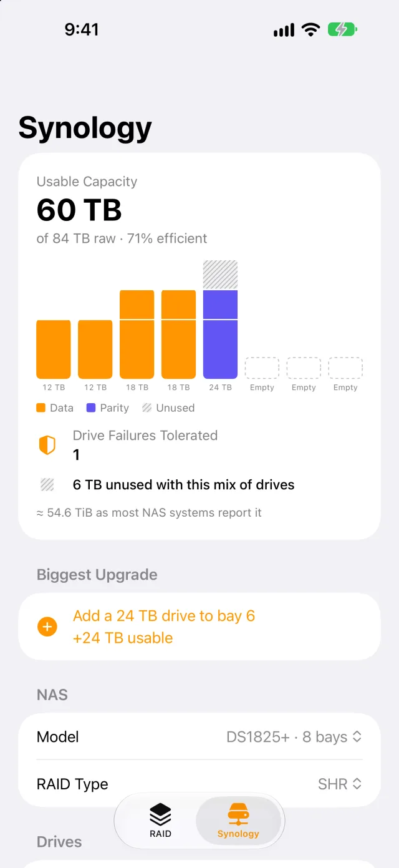Tap the first Empty drive bay slot
Screen dimensions: 399x868
pos(262,368)
